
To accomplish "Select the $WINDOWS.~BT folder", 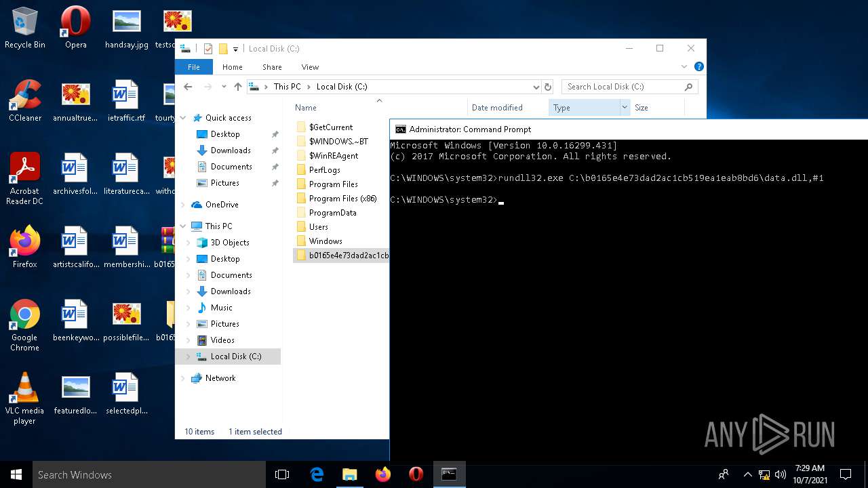I will (x=338, y=142).
